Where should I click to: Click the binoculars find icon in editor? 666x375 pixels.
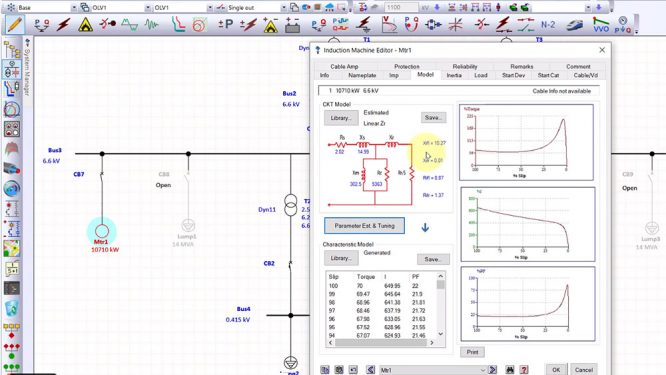pos(510,370)
